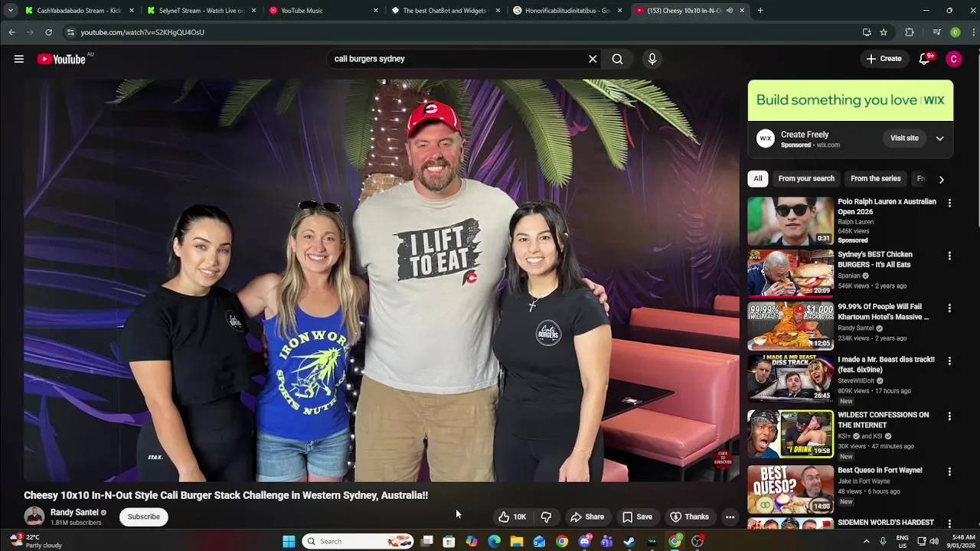Viewport: 980px width, 551px height.
Task: Open options for Best Queso in Fort Wayne
Action: coord(949,471)
